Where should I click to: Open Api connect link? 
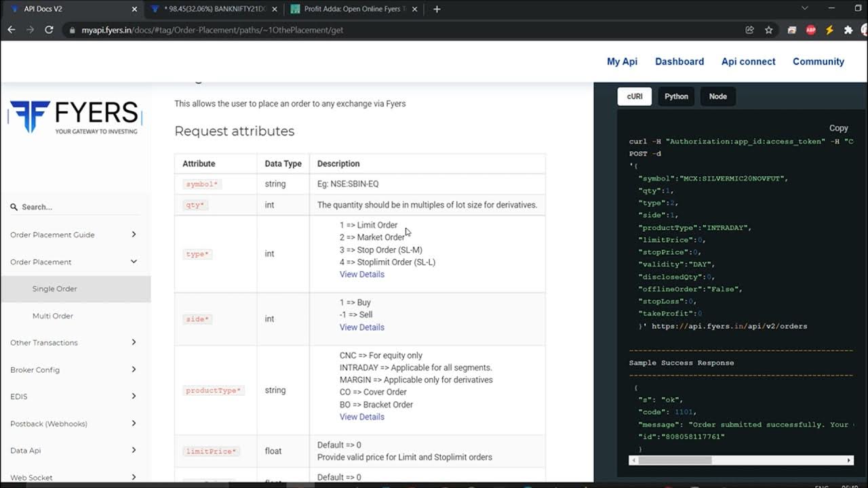[748, 61]
